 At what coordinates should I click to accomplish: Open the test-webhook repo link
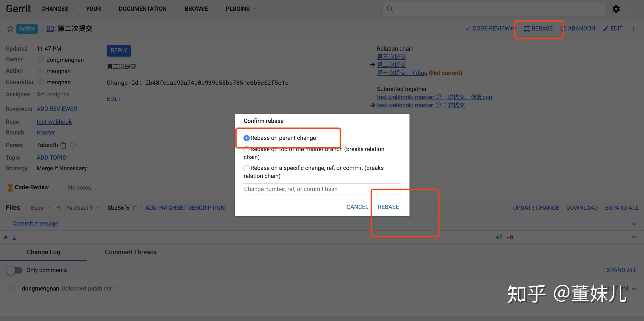pos(54,122)
